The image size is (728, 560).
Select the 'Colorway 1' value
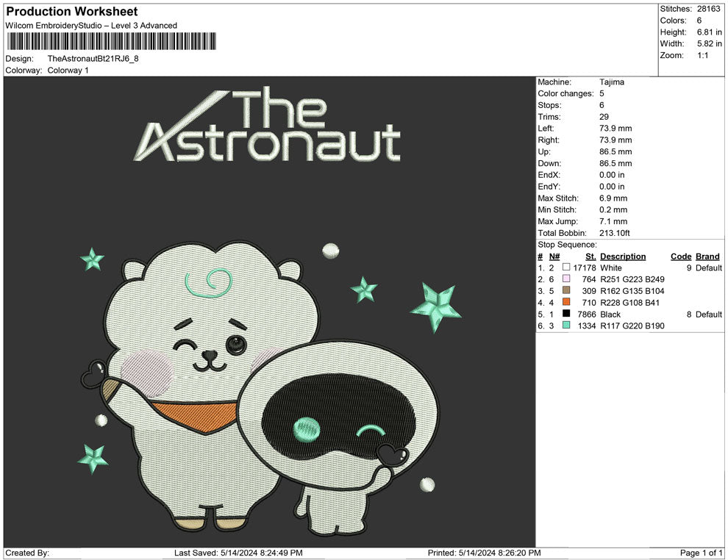click(68, 70)
